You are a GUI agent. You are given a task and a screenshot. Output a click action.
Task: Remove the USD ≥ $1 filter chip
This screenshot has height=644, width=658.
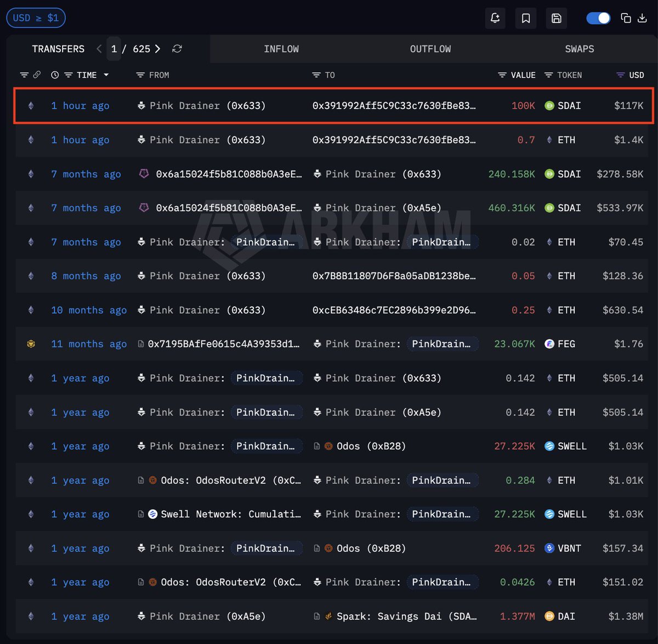click(36, 18)
